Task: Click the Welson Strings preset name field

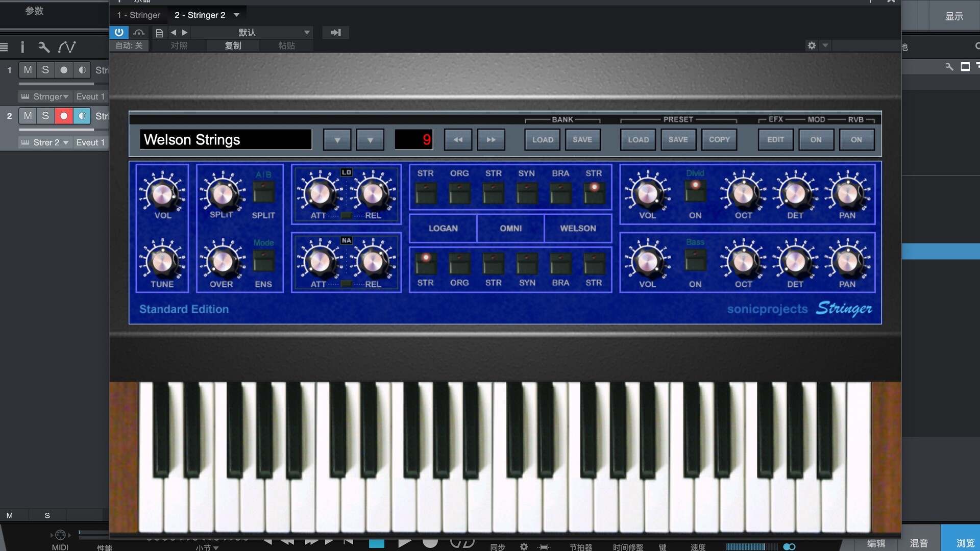Action: pyautogui.click(x=225, y=139)
